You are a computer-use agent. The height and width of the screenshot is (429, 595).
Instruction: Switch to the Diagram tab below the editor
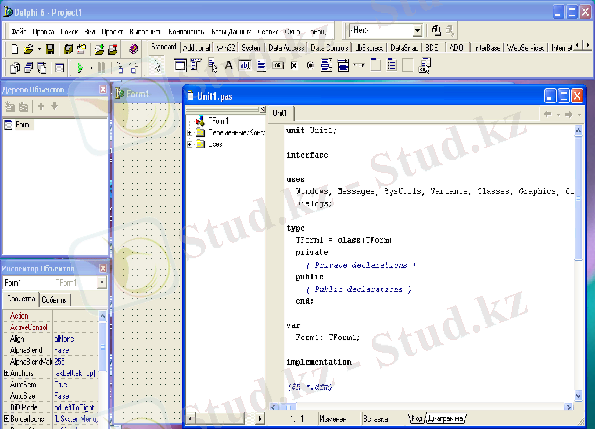tap(446, 419)
